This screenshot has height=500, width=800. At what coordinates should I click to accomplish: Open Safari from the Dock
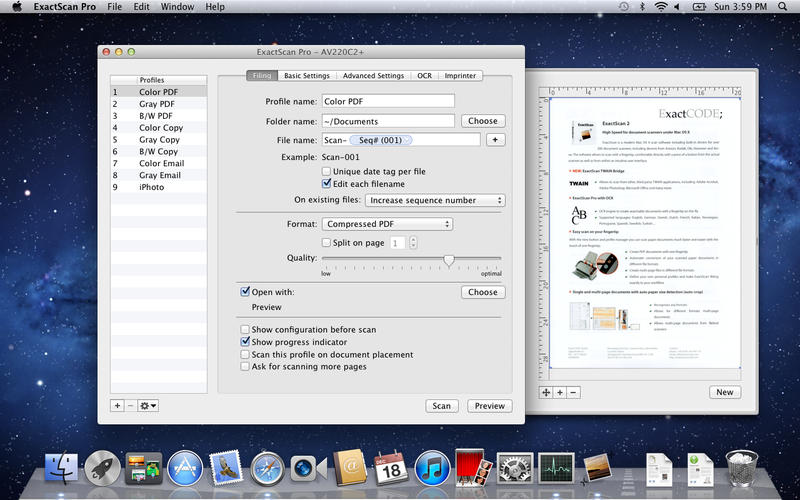pyautogui.click(x=266, y=467)
